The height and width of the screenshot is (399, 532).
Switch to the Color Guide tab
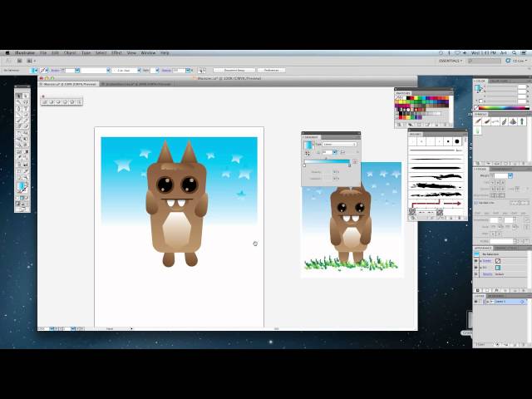499,81
